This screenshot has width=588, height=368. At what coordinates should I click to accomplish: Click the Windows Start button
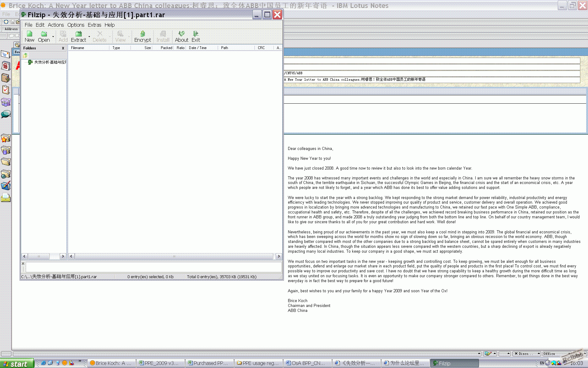pos(17,363)
